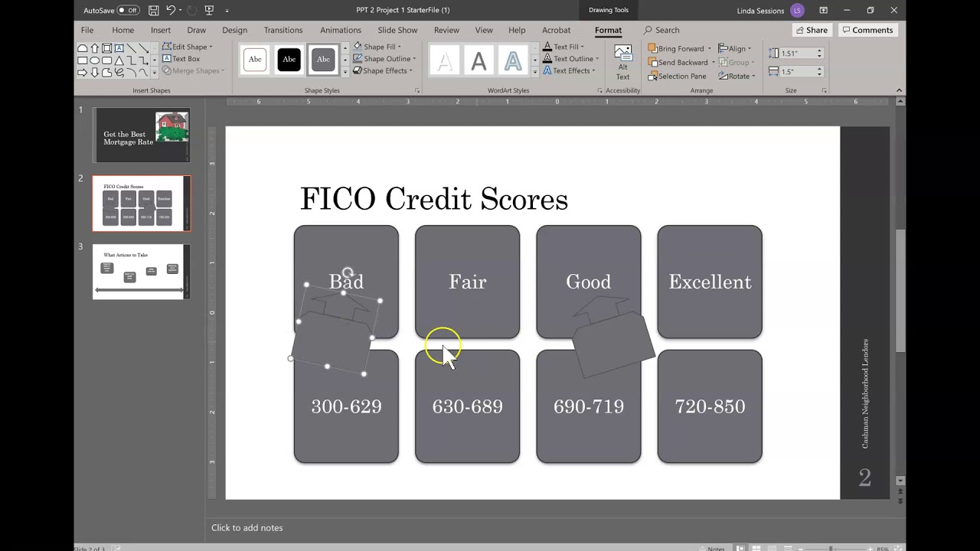Click the Save icon in title bar
980x551 pixels.
click(154, 11)
